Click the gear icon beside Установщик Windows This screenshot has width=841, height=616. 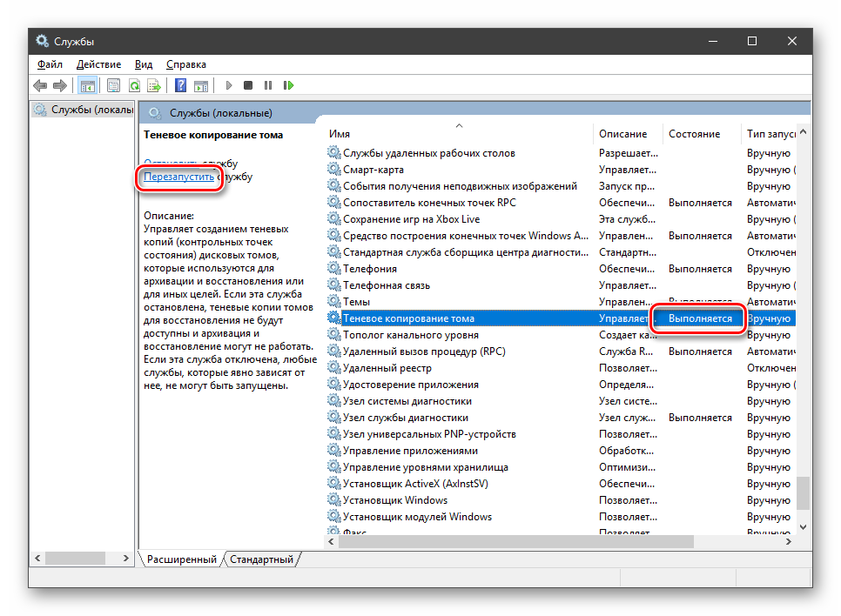tap(334, 500)
